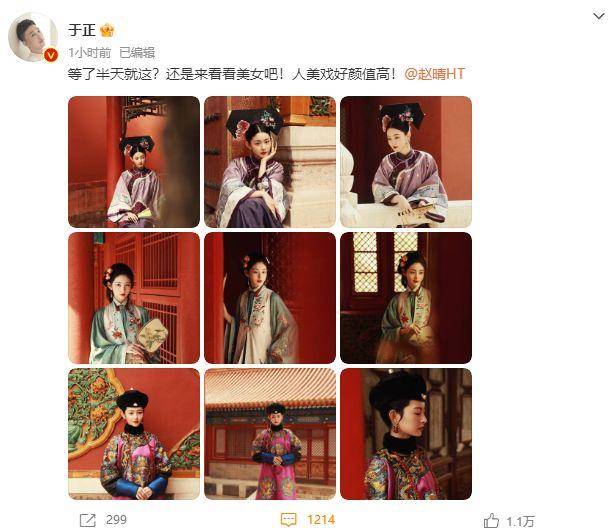Like the post with thumbs-up icon
Image resolution: width=609 pixels, height=531 pixels.
[x=491, y=520]
